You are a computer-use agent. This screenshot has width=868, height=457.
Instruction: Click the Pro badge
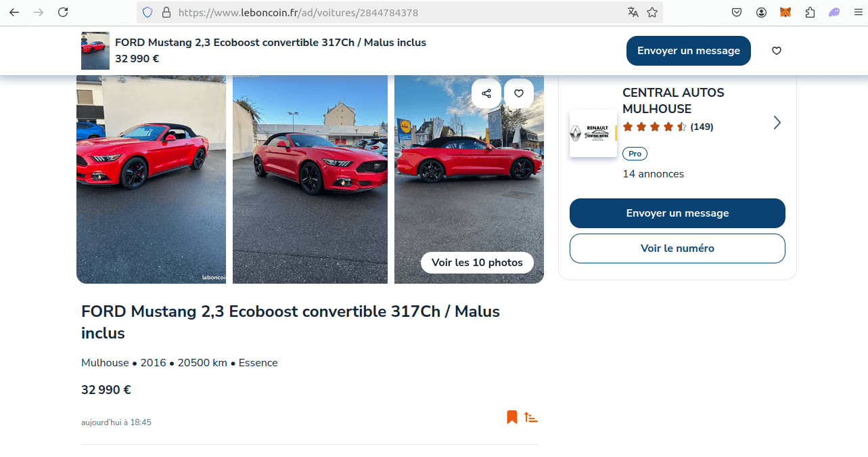[635, 154]
